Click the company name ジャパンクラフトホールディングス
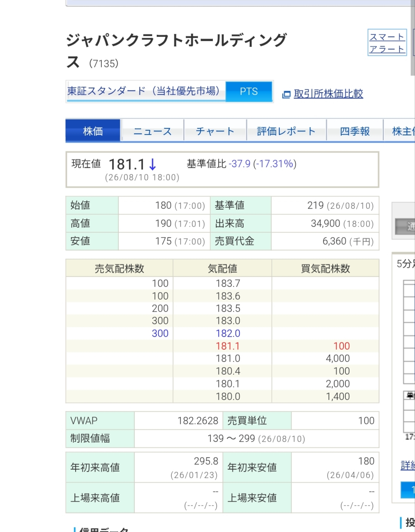 tap(176, 50)
